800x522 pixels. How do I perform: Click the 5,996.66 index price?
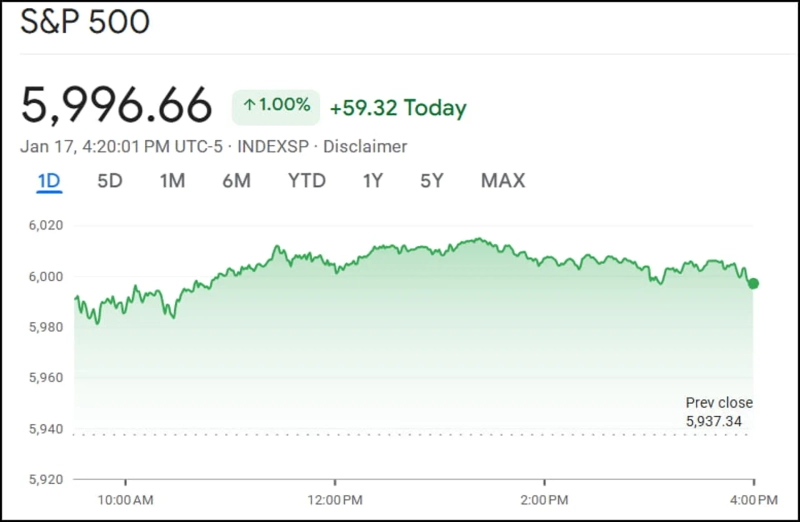pyautogui.click(x=117, y=106)
